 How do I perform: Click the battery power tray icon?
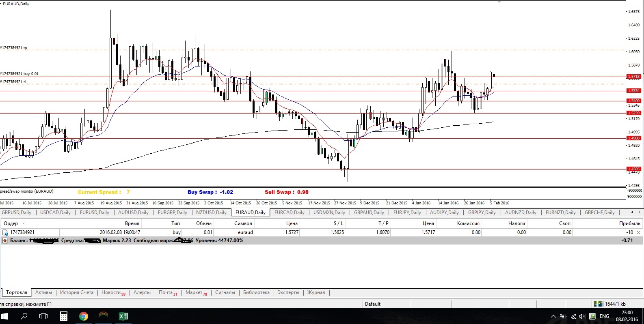tap(563, 316)
